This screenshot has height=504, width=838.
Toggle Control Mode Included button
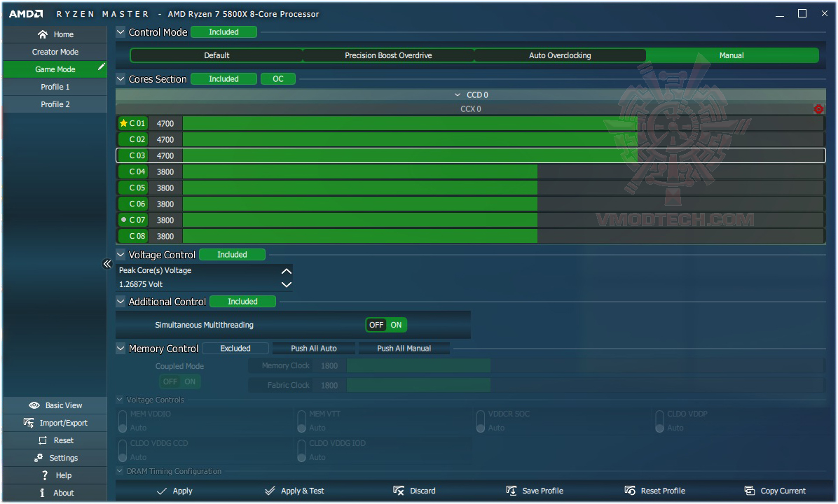(x=224, y=32)
